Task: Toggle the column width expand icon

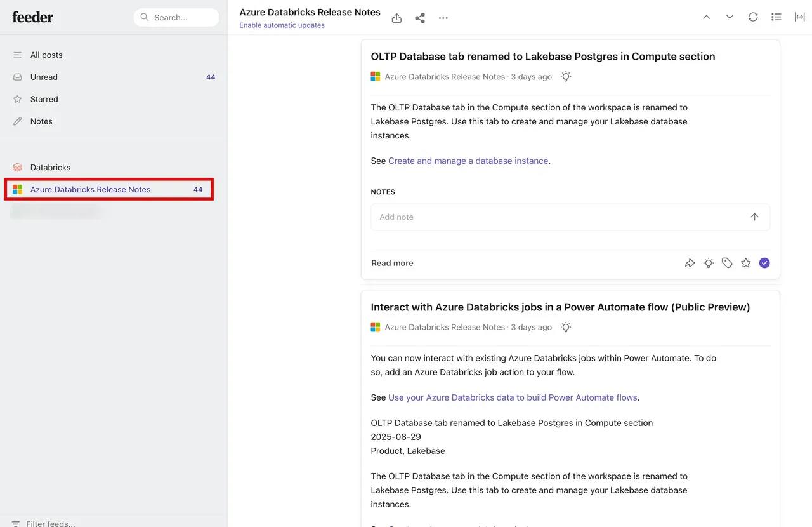Action: [800, 17]
